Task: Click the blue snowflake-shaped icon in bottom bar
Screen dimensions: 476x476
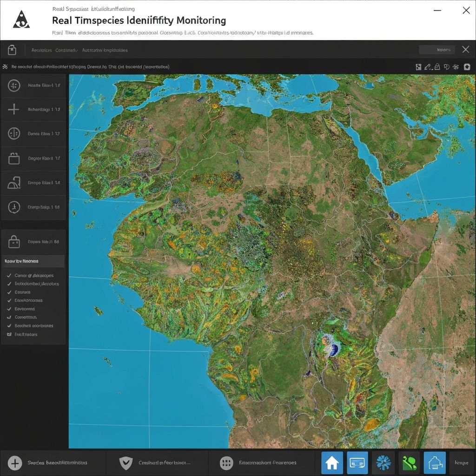Action: coord(383,463)
